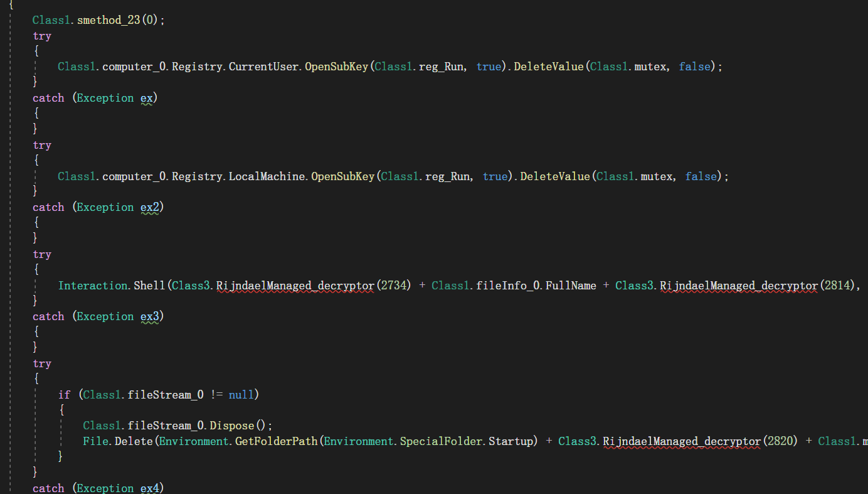Image resolution: width=868 pixels, height=494 pixels.
Task: Click the try keyword above the if statement
Action: (x=42, y=364)
